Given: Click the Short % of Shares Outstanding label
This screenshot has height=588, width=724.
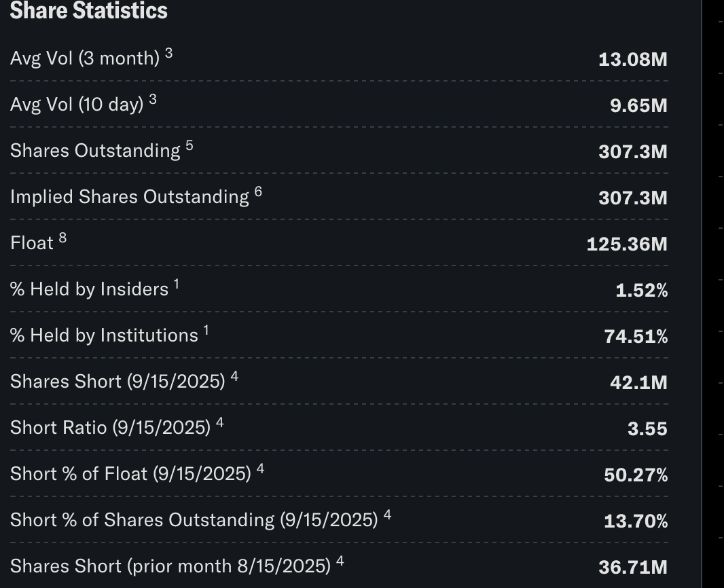Looking at the screenshot, I should click(x=194, y=520).
